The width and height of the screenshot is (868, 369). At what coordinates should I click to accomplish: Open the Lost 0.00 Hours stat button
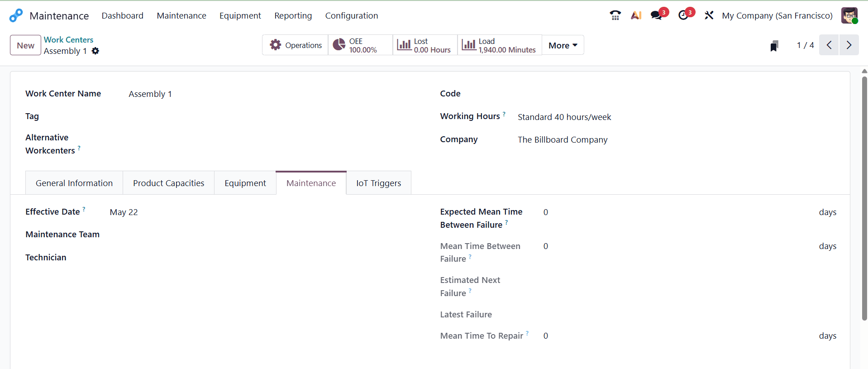tap(425, 45)
